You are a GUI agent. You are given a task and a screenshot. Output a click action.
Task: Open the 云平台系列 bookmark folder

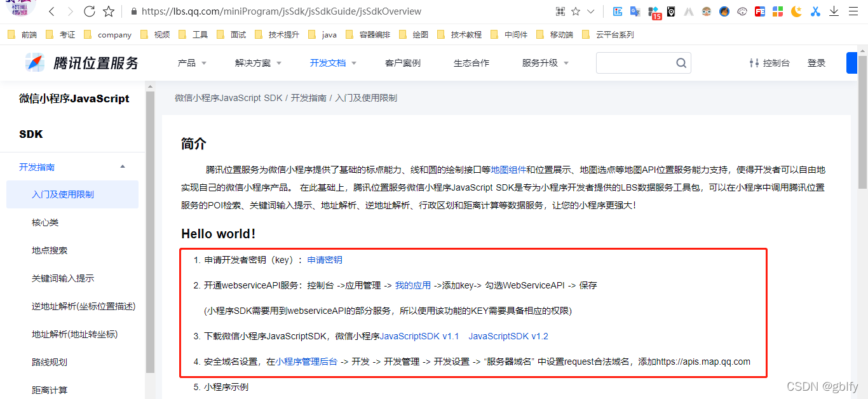pyautogui.click(x=607, y=34)
